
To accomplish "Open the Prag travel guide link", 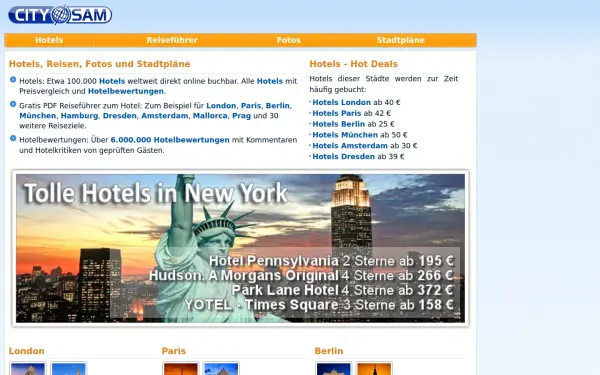I will click(241, 116).
